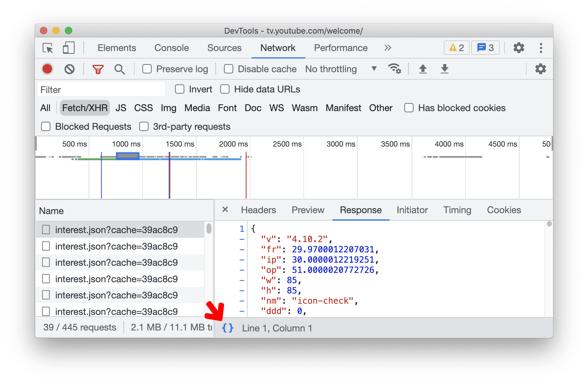588x384 pixels.
Task: Clear all network requests
Action: 69,69
